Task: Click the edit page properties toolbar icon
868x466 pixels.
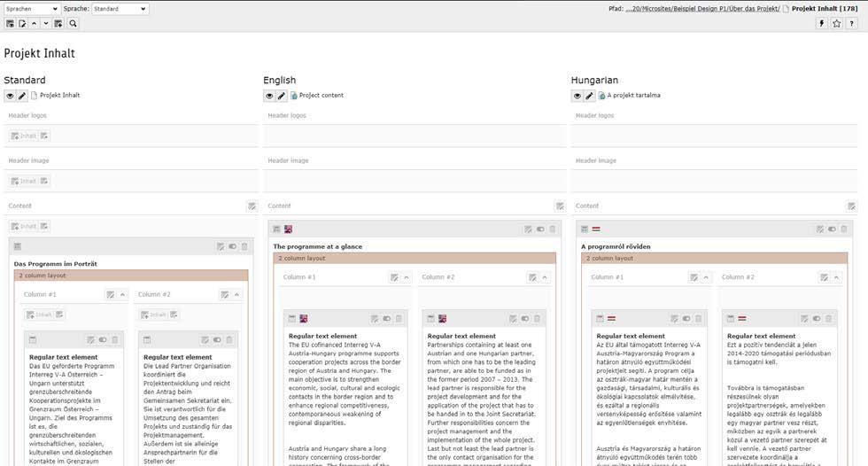Action: (x=22, y=24)
